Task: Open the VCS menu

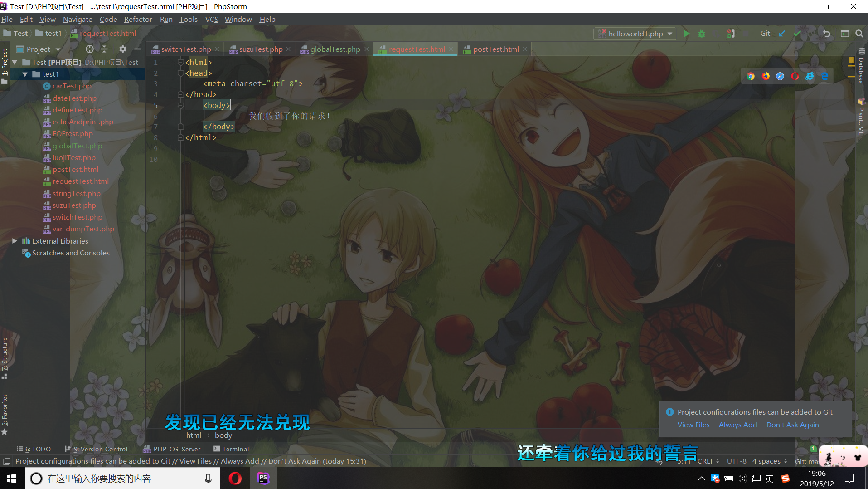Action: click(212, 19)
